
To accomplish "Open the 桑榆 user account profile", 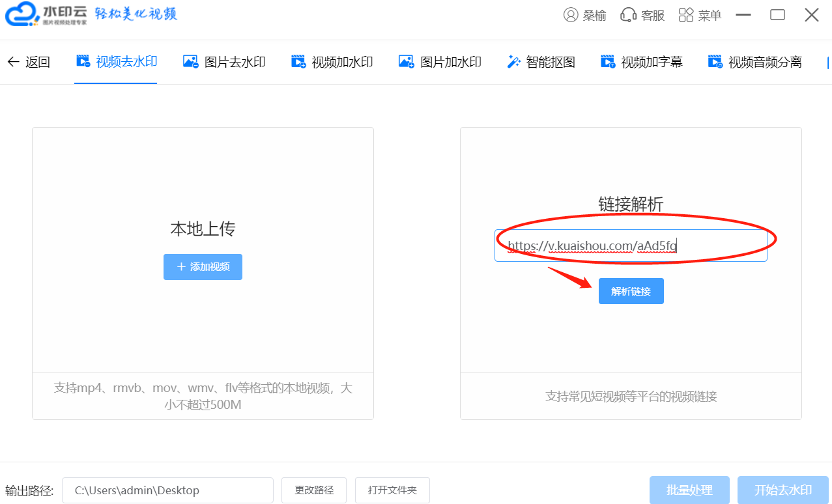I will pos(584,15).
